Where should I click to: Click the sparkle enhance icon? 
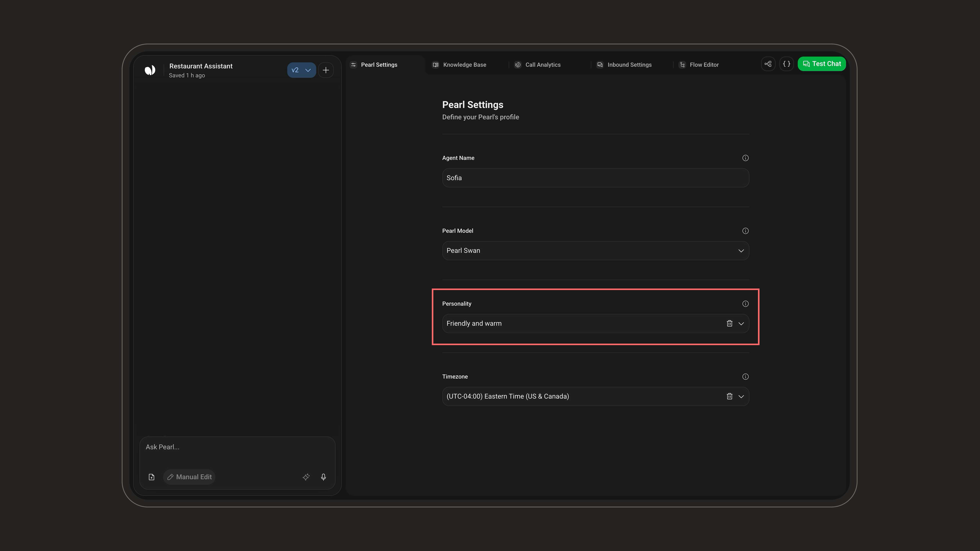click(306, 477)
